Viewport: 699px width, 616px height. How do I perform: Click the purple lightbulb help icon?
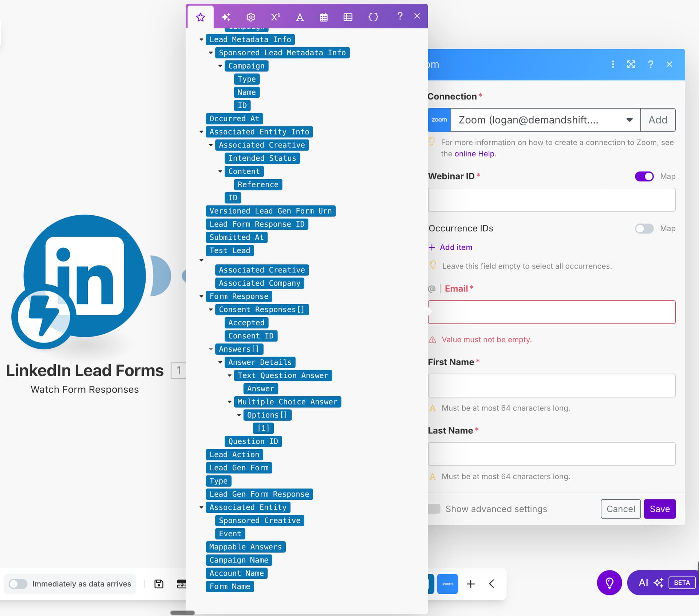[609, 582]
